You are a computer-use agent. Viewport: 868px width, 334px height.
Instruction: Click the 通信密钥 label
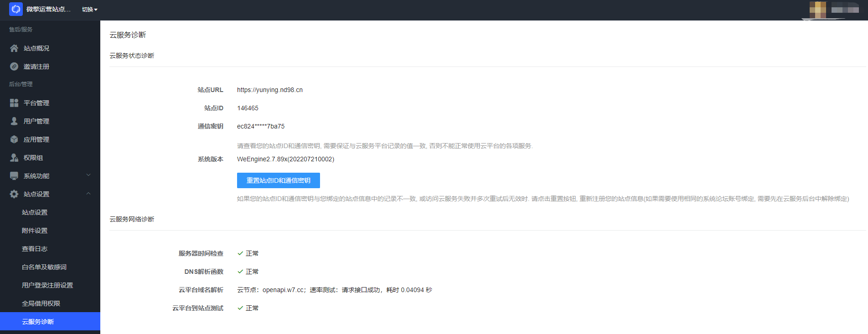(x=210, y=126)
